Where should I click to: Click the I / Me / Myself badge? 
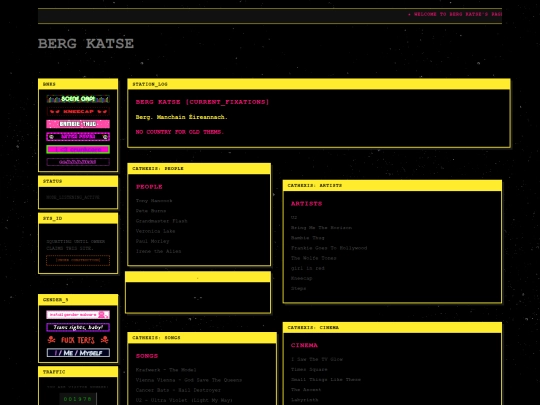(x=78, y=353)
